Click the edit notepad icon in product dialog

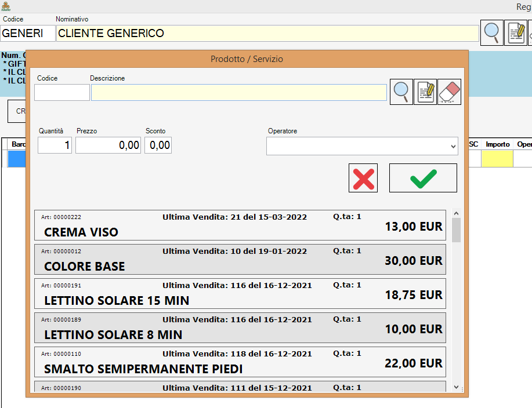(x=425, y=92)
